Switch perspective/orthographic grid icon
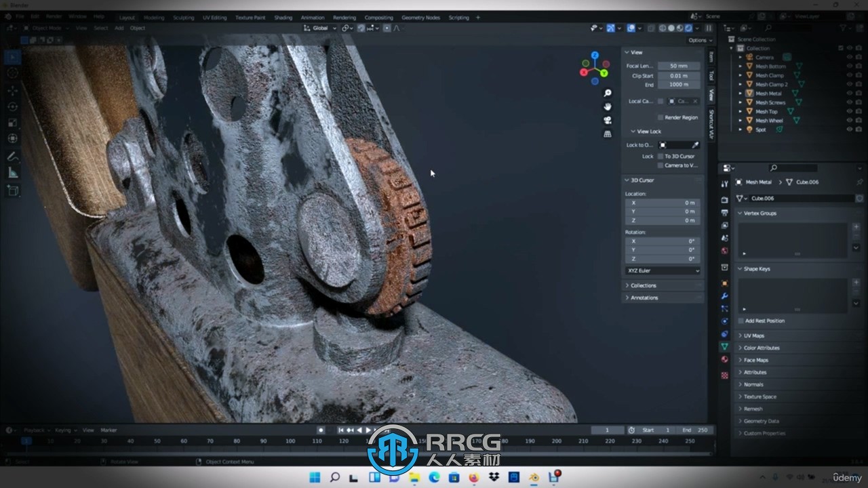868x488 pixels. pyautogui.click(x=608, y=134)
